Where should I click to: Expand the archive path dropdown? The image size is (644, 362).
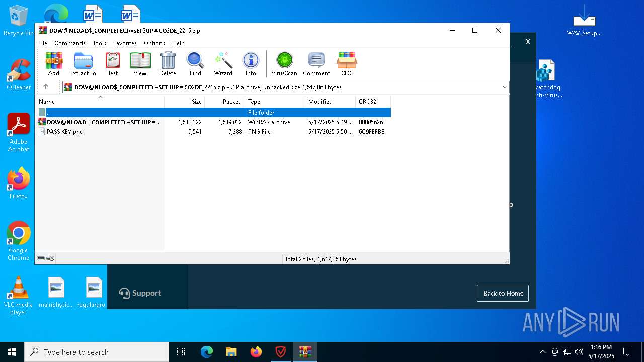[x=505, y=87]
